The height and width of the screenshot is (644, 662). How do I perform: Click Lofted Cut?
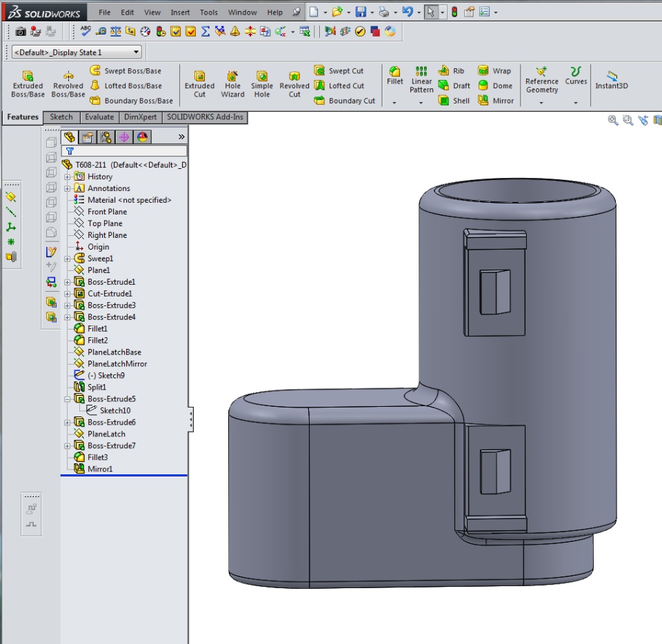point(339,85)
